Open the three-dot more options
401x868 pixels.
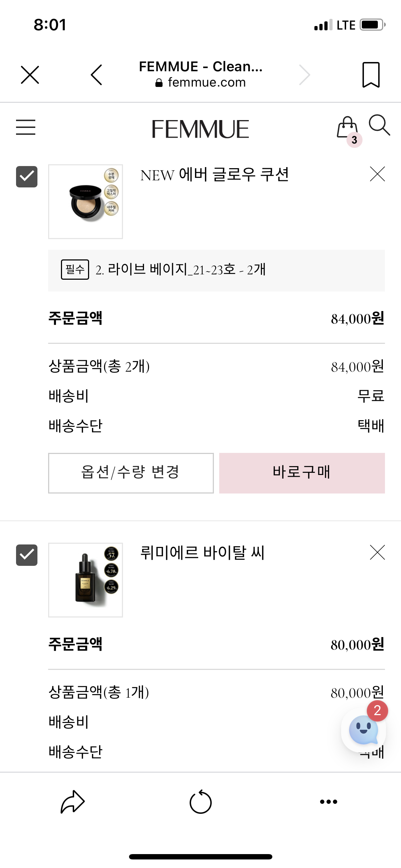pyautogui.click(x=329, y=802)
